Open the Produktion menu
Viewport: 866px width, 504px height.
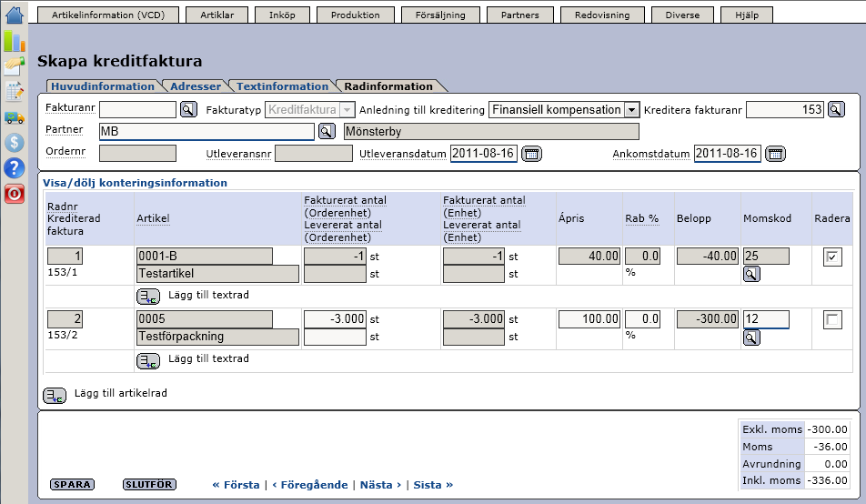tap(356, 15)
